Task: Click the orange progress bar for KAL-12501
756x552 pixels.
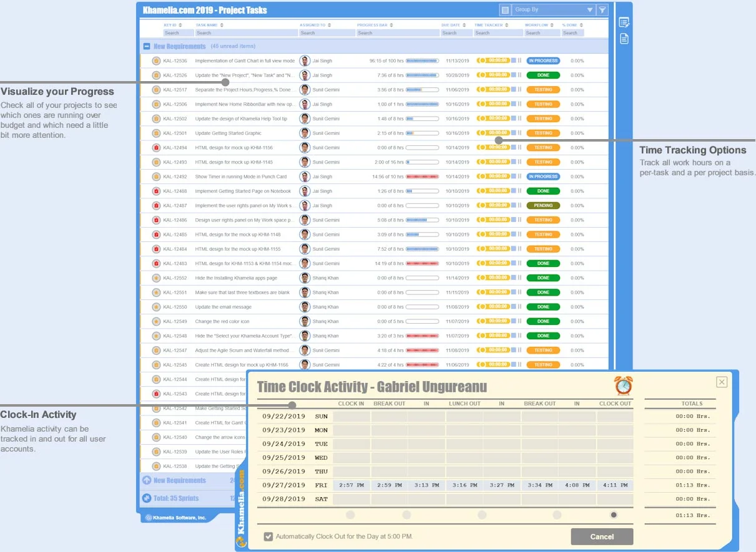Action: 422,133
